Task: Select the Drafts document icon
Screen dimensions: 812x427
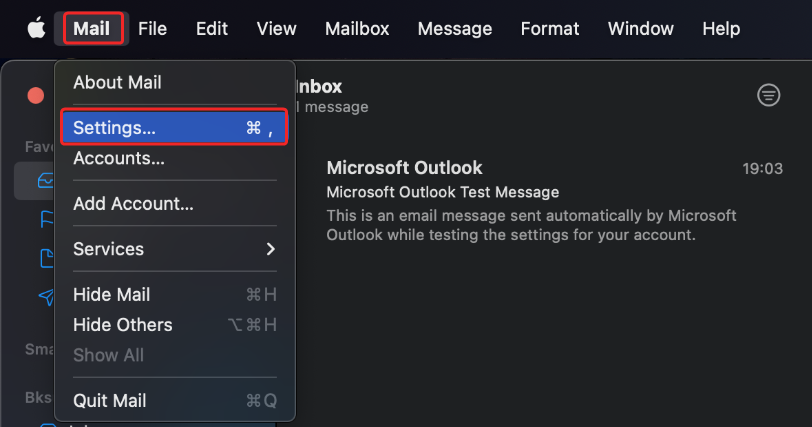Action: point(47,258)
